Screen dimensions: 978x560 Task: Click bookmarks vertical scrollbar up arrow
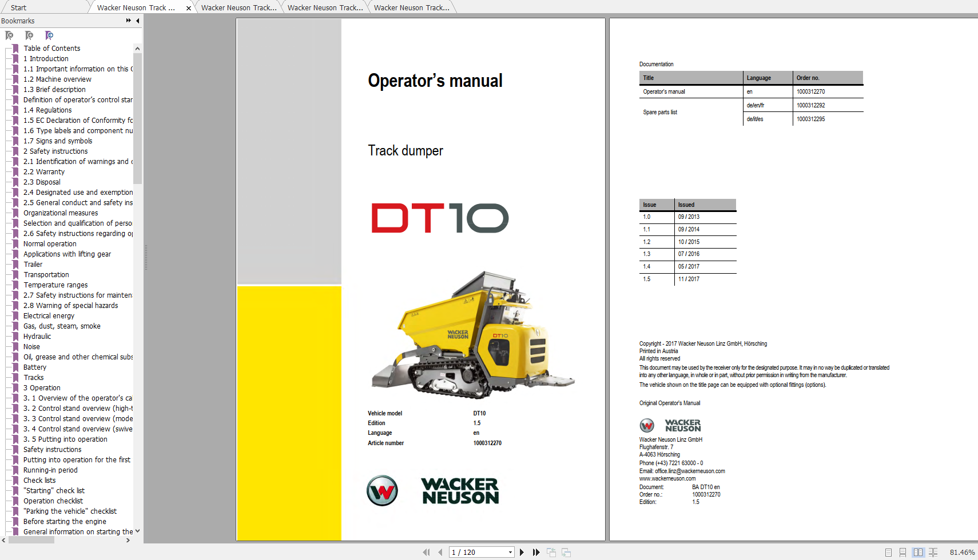[137, 49]
